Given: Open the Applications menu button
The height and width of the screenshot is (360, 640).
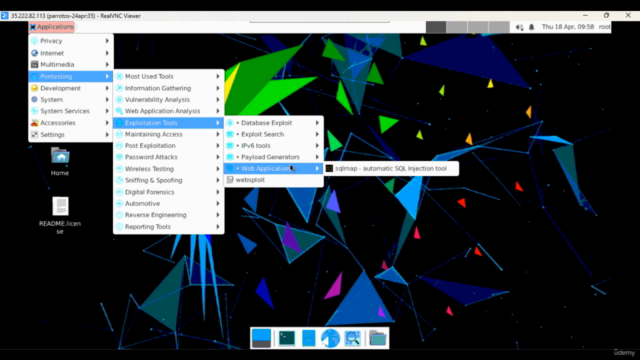Looking at the screenshot, I should pyautogui.click(x=51, y=27).
